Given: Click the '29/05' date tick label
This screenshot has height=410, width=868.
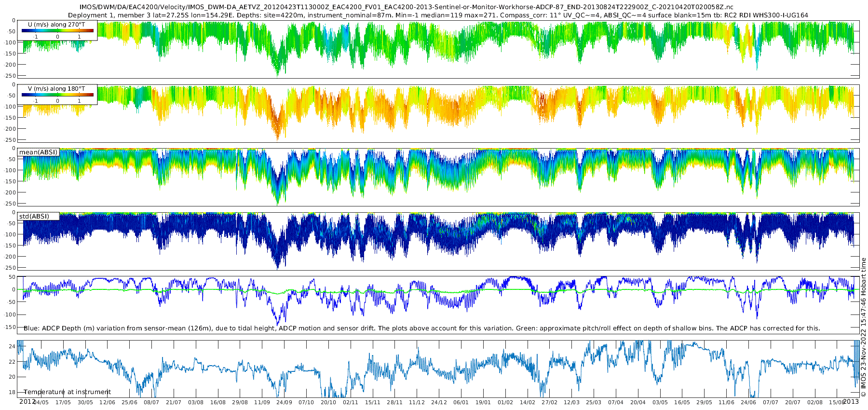Looking at the screenshot, I should coord(705,402).
